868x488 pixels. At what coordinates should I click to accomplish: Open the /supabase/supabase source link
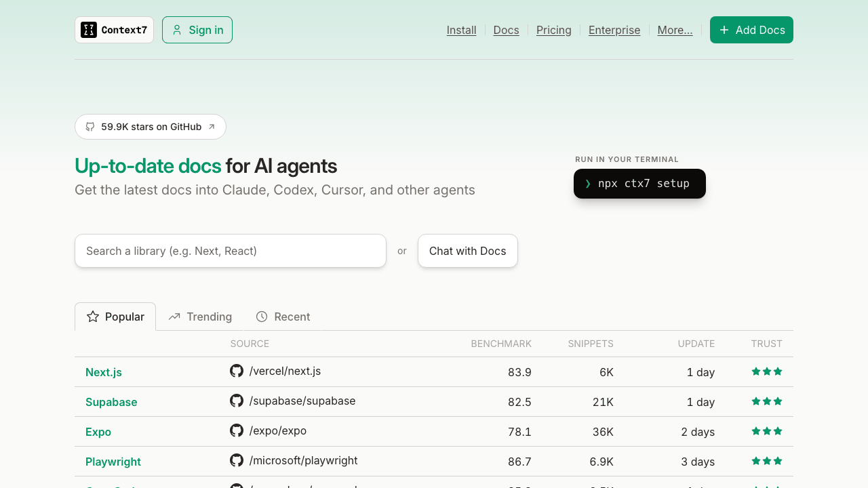302,401
